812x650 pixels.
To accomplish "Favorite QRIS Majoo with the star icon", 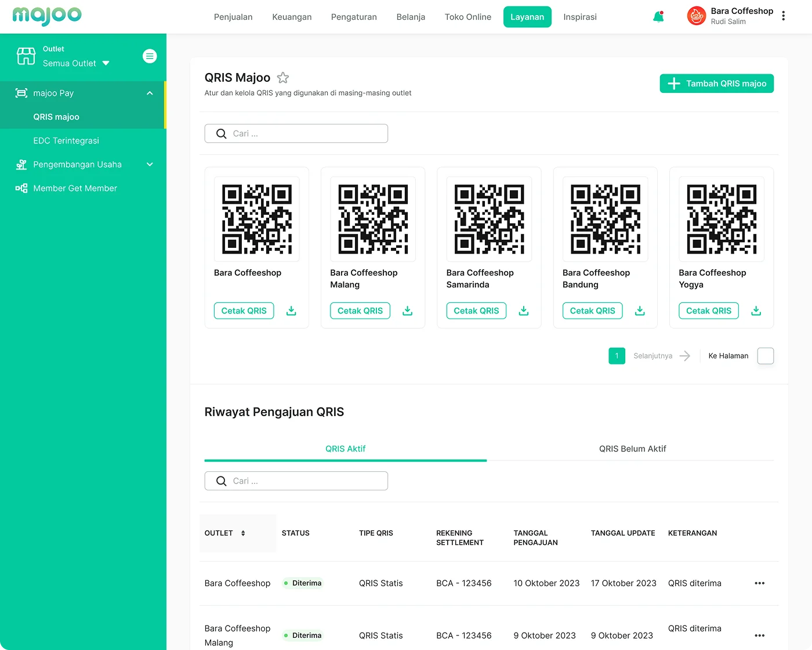I will (283, 78).
